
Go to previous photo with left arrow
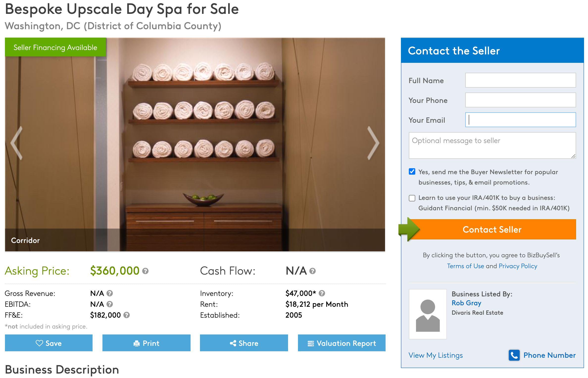pos(17,143)
